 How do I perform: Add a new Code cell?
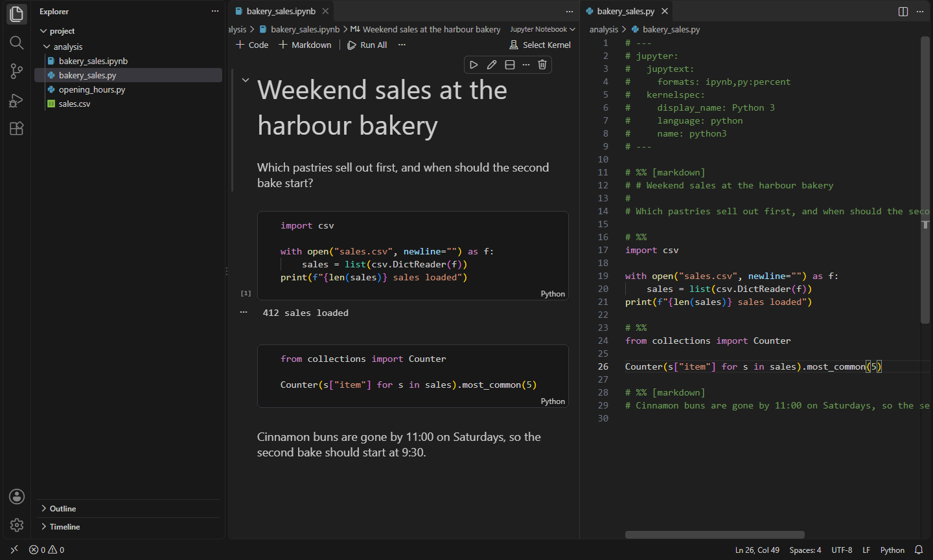[252, 45]
